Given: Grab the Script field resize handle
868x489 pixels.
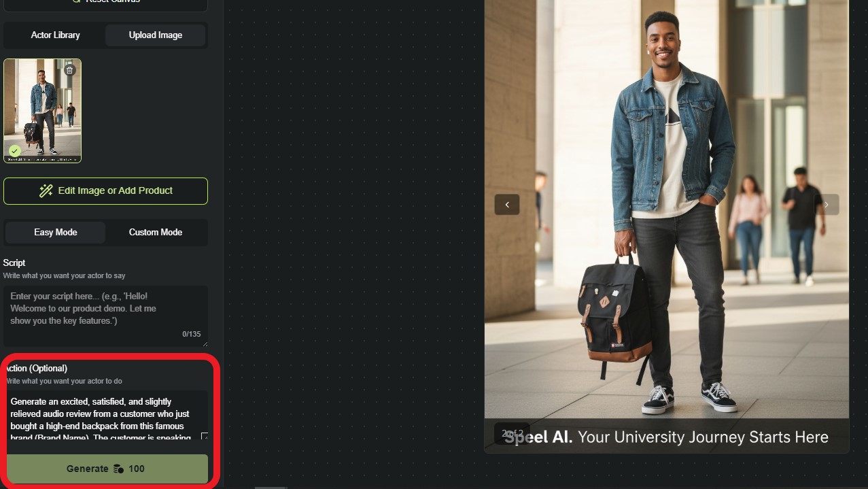Looking at the screenshot, I should pyautogui.click(x=204, y=343).
